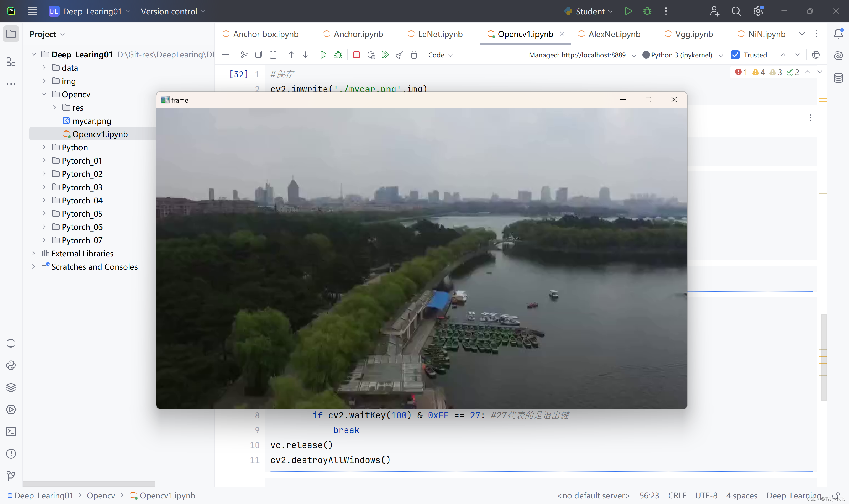This screenshot has height=504, width=849.
Task: Expand the data folder
Action: coord(44,68)
